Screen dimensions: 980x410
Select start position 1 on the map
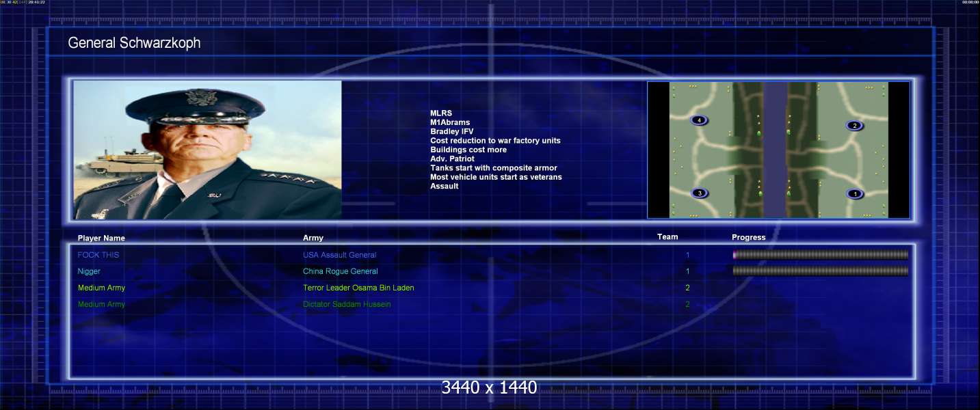[855, 194]
